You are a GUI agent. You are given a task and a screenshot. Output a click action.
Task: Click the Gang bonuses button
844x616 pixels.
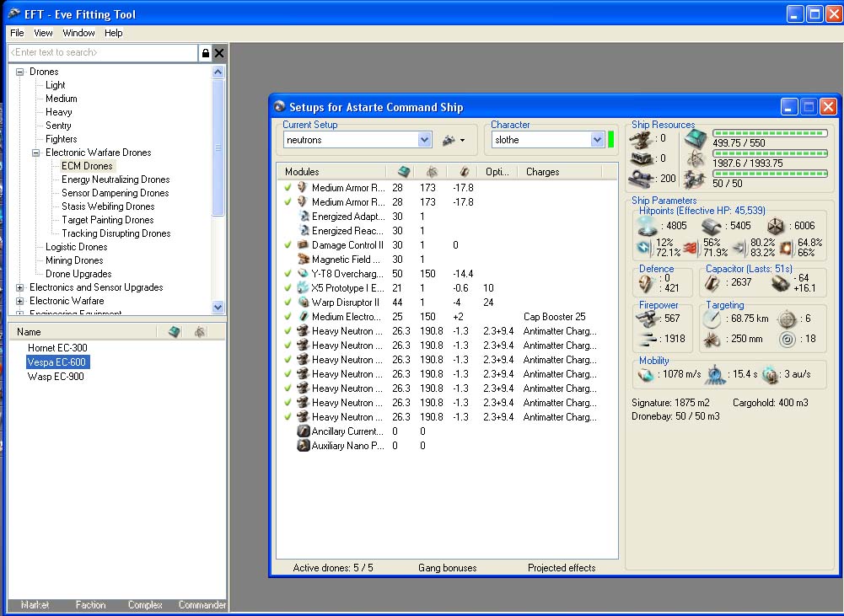pyautogui.click(x=448, y=568)
